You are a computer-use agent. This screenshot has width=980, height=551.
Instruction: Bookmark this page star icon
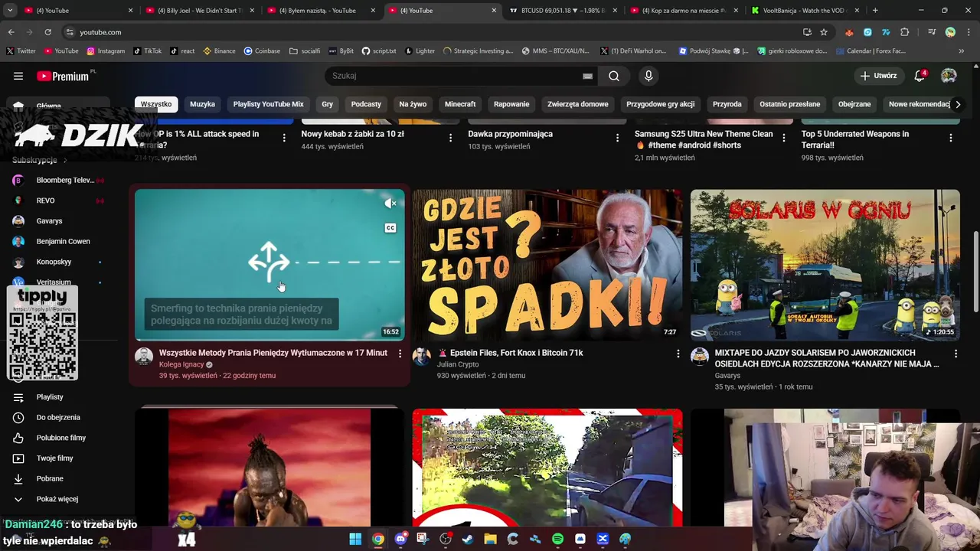tap(824, 32)
